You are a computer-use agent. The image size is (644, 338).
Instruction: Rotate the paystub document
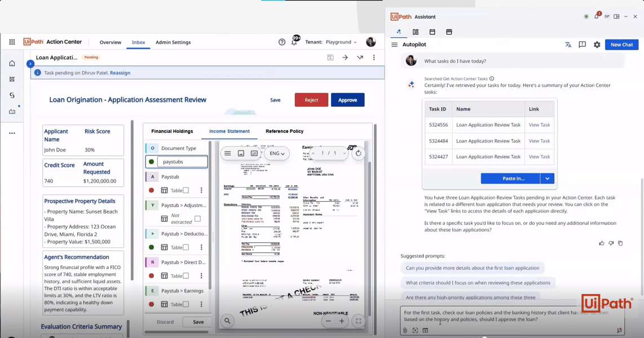click(x=359, y=153)
